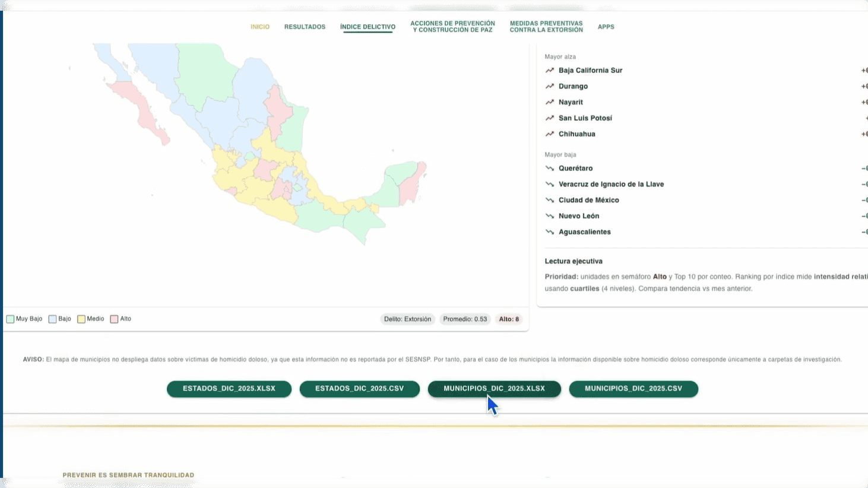This screenshot has height=488, width=868.
Task: Click the Muy Bajo green legend swatch
Action: [x=10, y=319]
